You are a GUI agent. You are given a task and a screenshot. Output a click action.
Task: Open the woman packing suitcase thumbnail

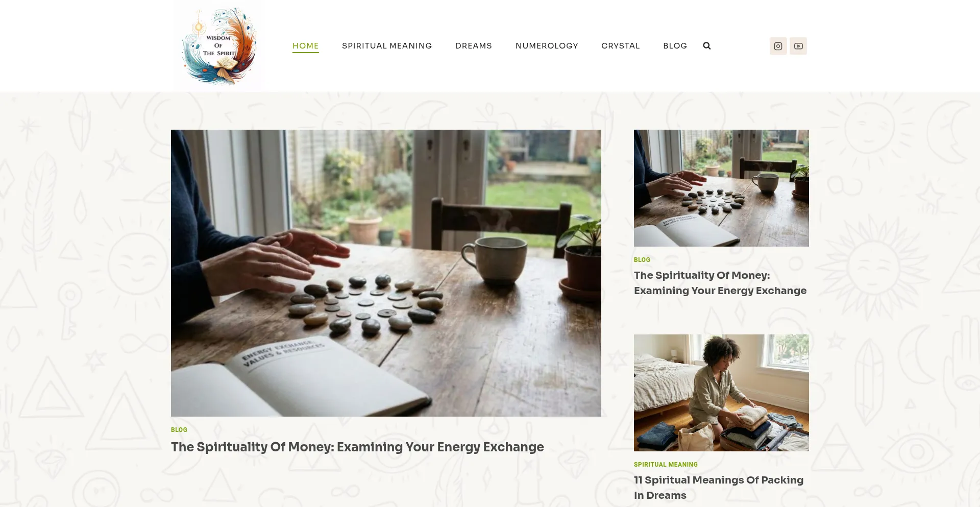click(721, 393)
